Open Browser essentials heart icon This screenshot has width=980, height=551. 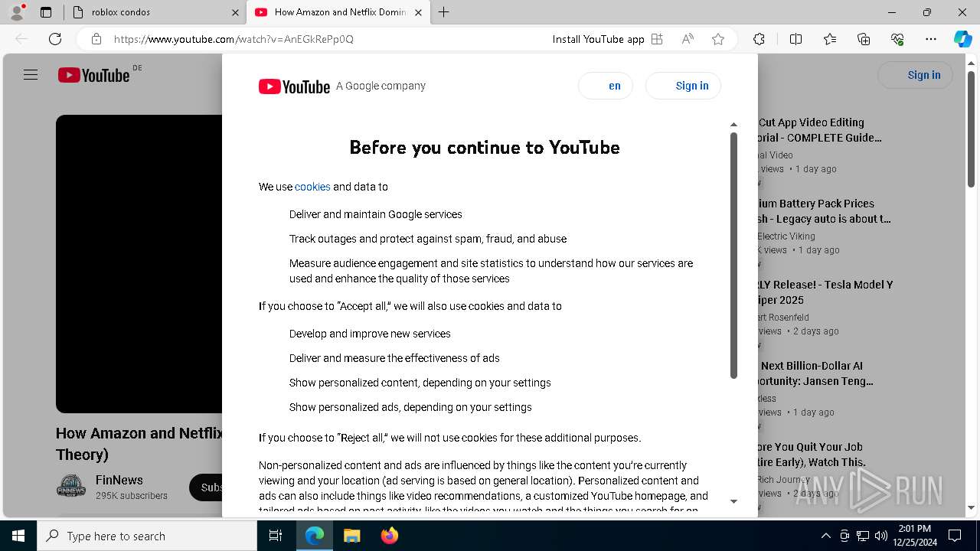897,39
